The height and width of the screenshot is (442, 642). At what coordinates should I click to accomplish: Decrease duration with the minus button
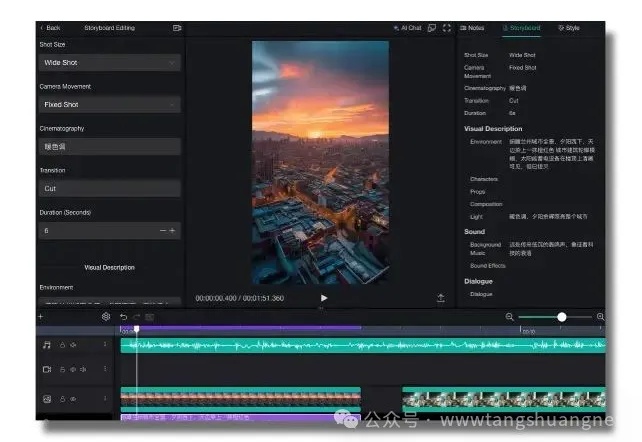tap(163, 231)
